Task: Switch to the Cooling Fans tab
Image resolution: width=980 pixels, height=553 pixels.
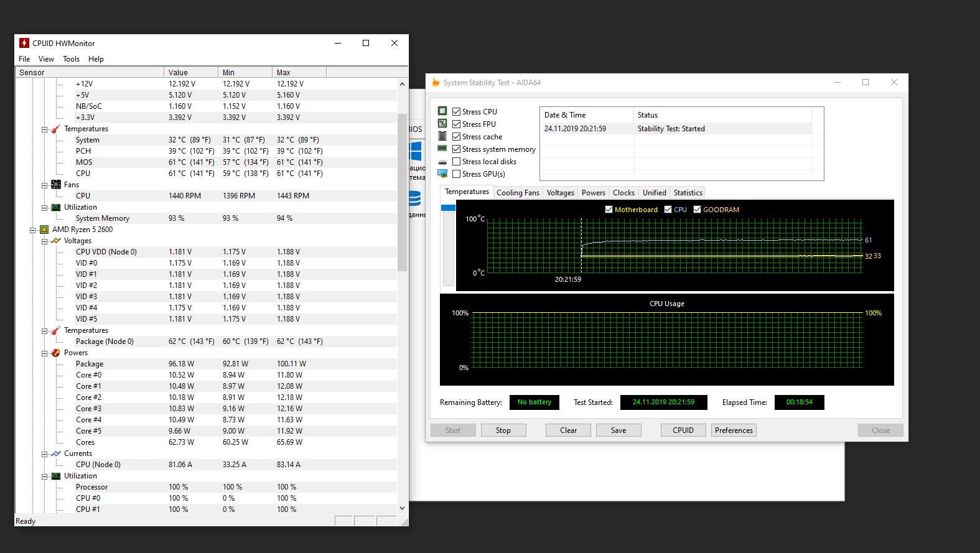Action: (518, 193)
